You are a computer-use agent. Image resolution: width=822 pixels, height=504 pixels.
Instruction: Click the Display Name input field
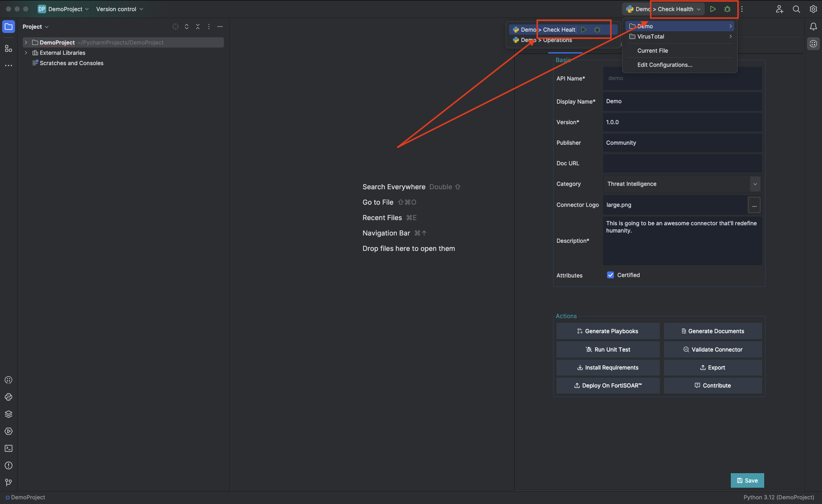[x=682, y=101]
